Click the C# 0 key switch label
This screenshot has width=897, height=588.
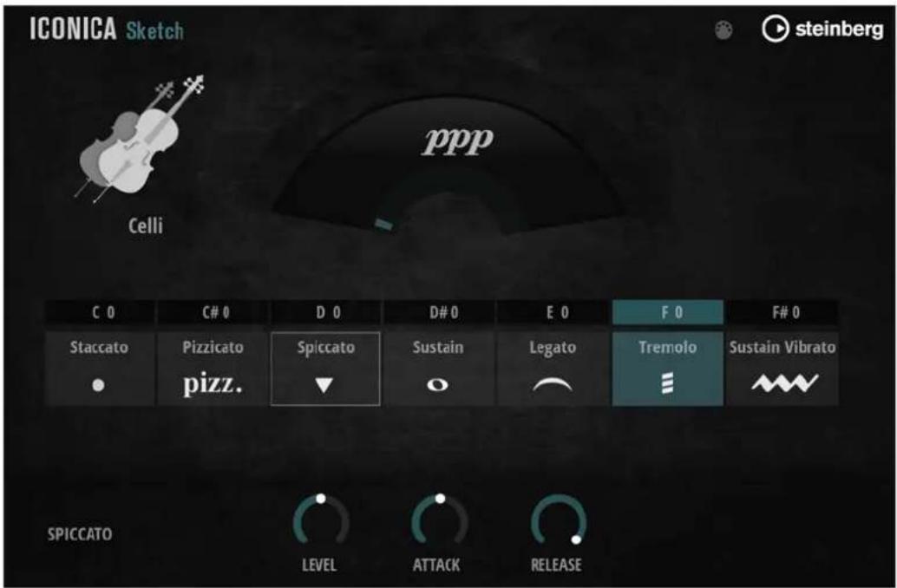[216, 312]
